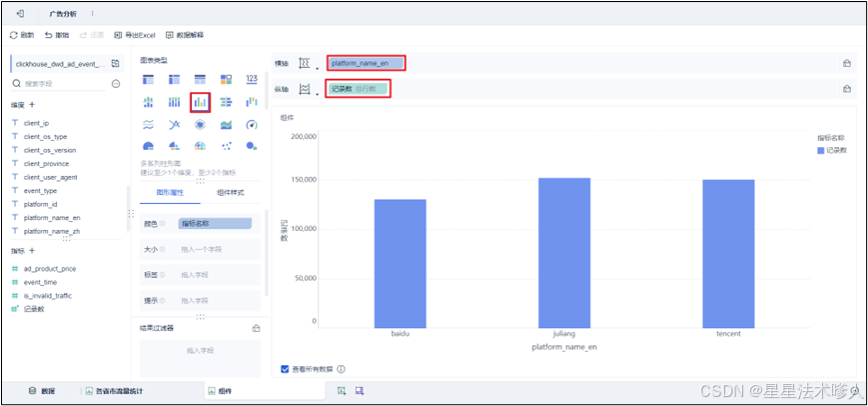Select the horizontal bar chart icon
The width and height of the screenshot is (868, 406).
(226, 102)
